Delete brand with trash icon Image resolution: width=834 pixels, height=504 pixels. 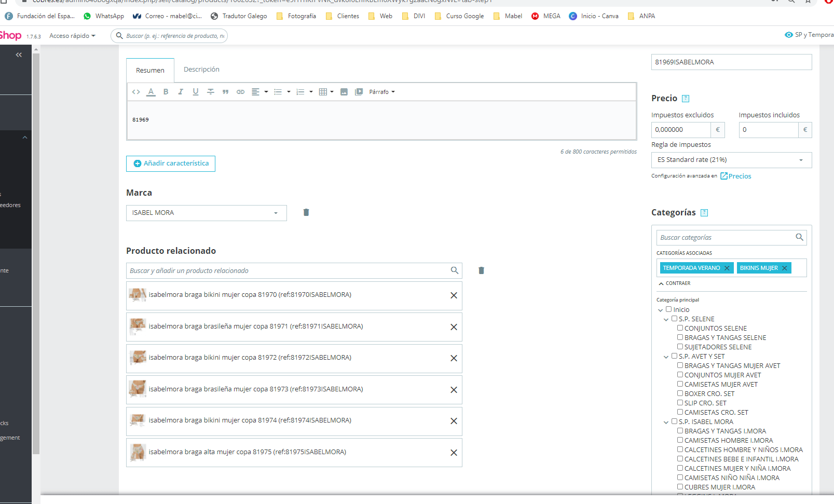pos(306,212)
